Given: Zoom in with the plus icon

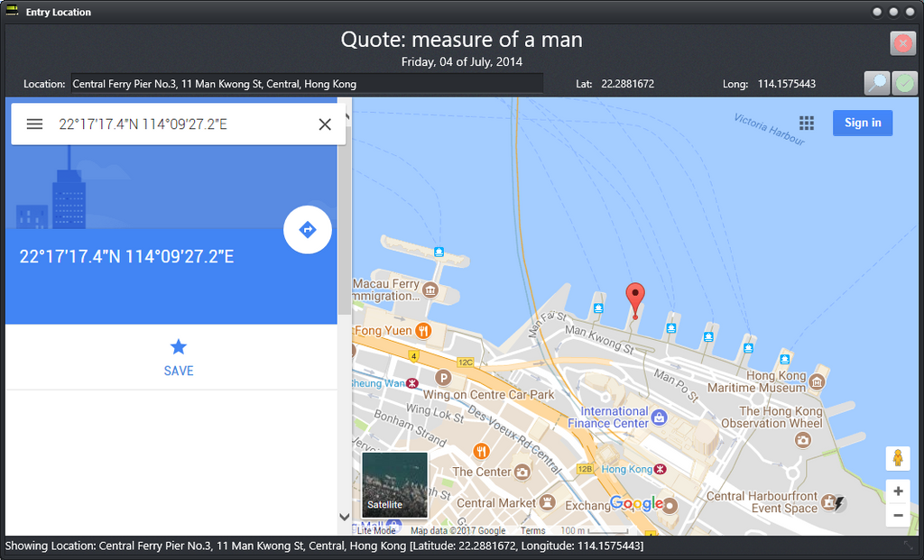Looking at the screenshot, I should (x=898, y=491).
